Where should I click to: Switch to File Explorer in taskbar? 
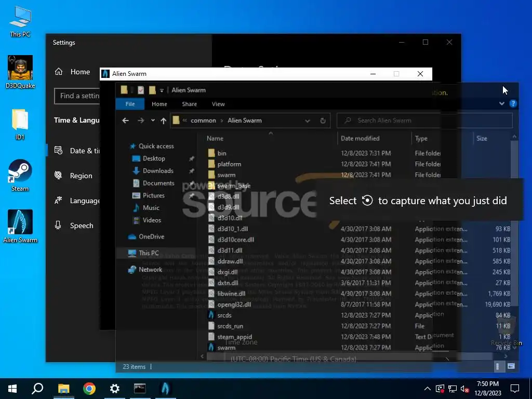pos(63,389)
